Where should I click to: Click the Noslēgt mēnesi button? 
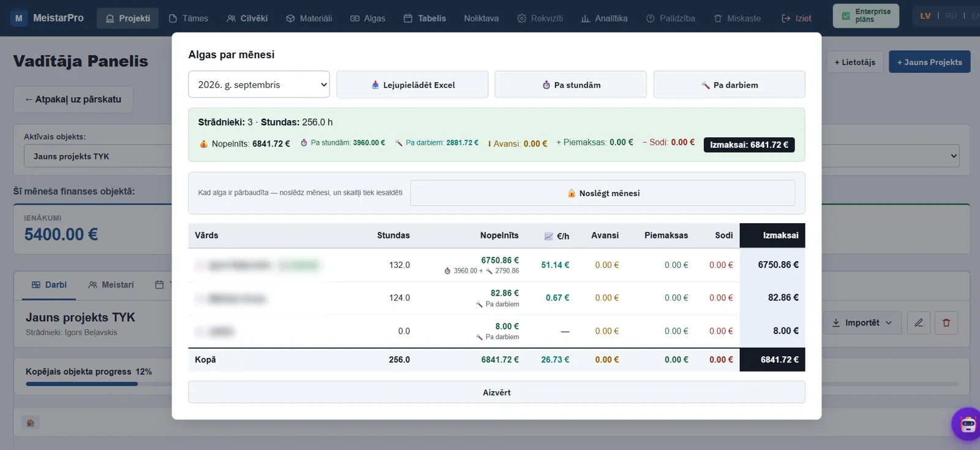[x=603, y=193]
